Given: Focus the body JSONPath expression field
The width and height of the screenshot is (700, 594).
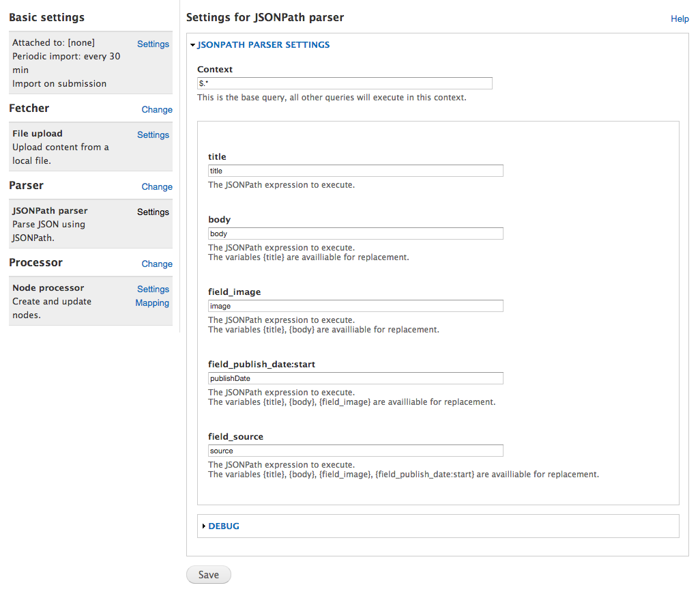Looking at the screenshot, I should [355, 234].
